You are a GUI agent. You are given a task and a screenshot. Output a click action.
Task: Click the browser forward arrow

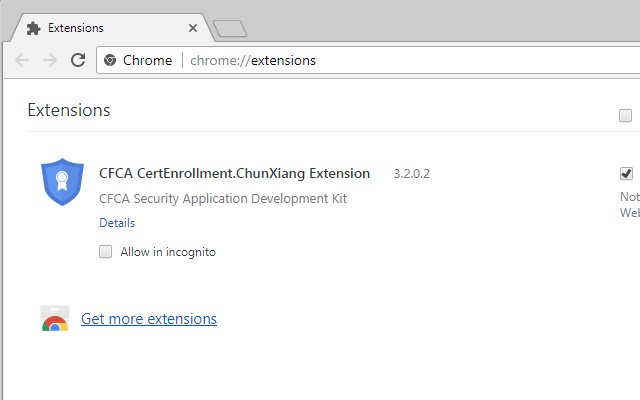click(50, 60)
